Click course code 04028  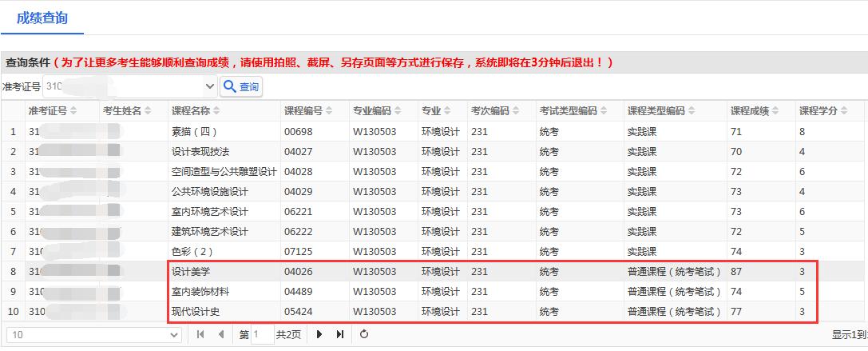click(x=299, y=172)
